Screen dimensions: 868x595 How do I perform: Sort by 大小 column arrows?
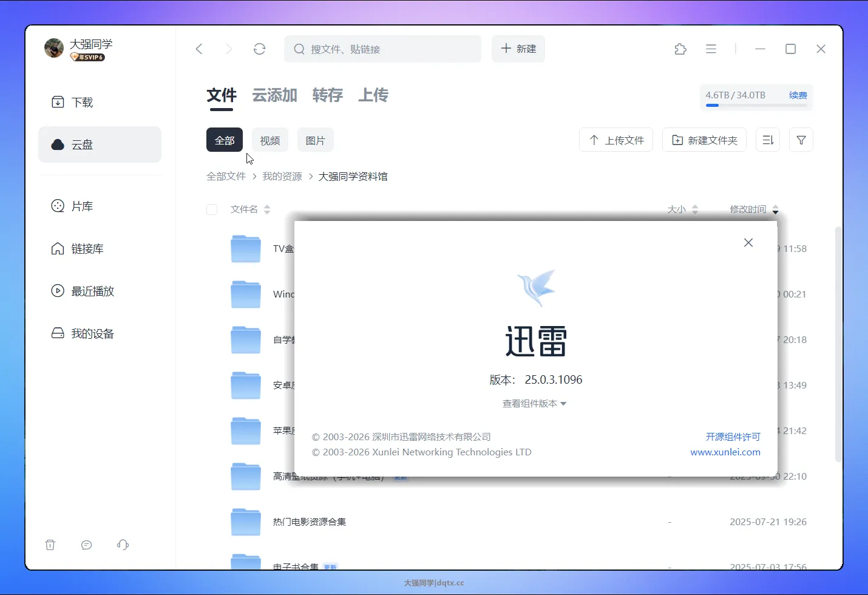(695, 209)
